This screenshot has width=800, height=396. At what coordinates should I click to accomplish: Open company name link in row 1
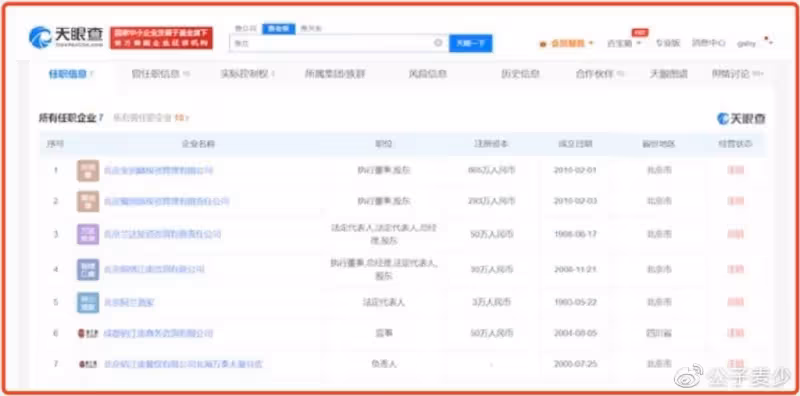[158, 170]
